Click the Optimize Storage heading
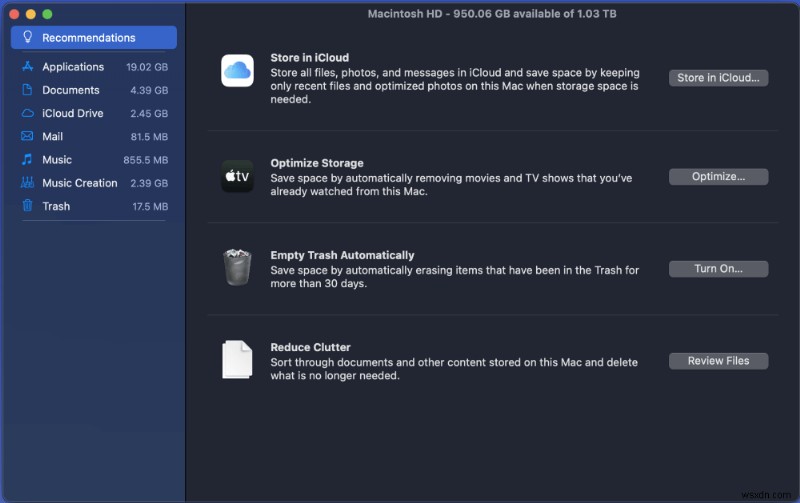The height and width of the screenshot is (503, 800). 317,163
